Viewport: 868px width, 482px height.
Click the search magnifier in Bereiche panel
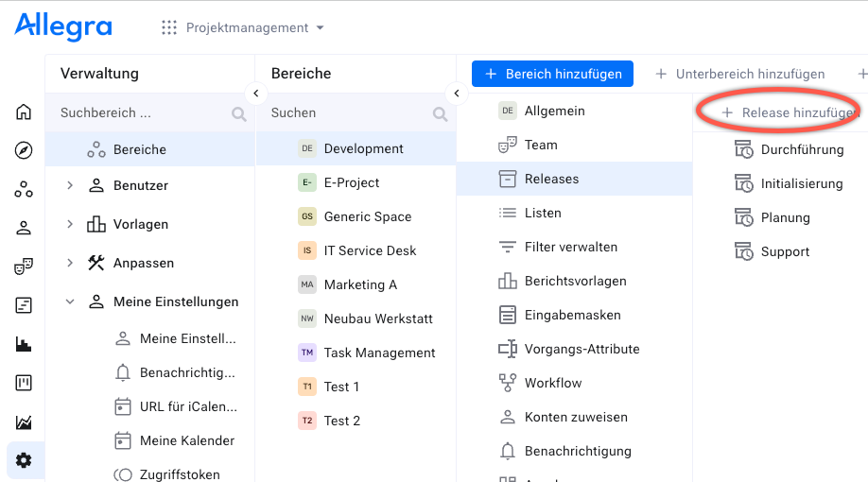440,113
